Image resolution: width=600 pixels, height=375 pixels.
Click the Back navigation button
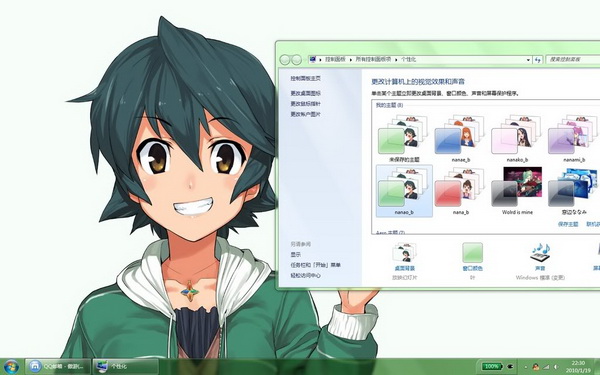pos(284,60)
